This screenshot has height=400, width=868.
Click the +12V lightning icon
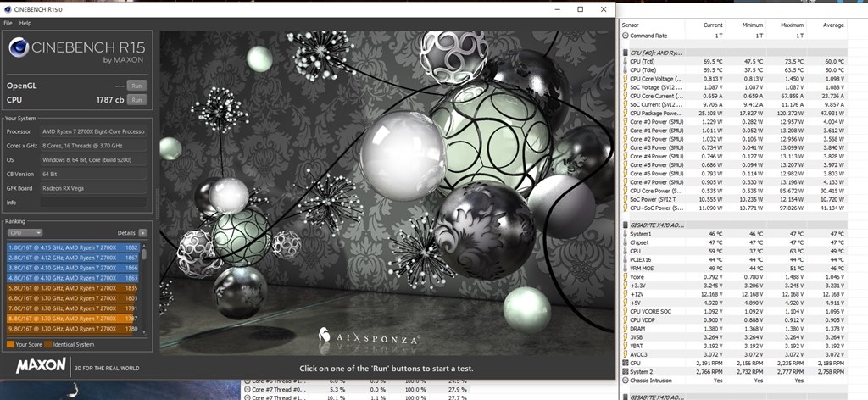[625, 294]
